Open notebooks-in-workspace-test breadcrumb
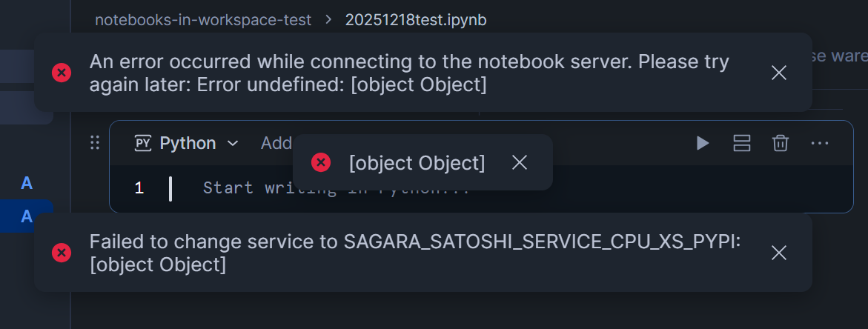 click(x=204, y=20)
